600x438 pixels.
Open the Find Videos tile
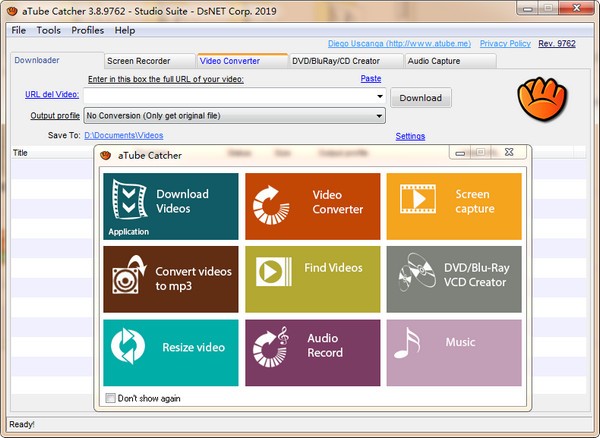[x=312, y=279]
